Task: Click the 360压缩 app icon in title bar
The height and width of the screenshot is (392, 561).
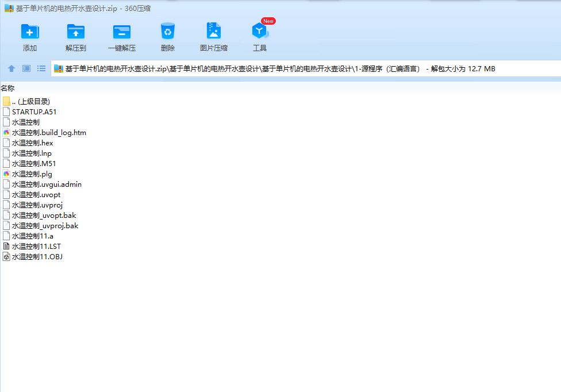Action: click(9, 8)
